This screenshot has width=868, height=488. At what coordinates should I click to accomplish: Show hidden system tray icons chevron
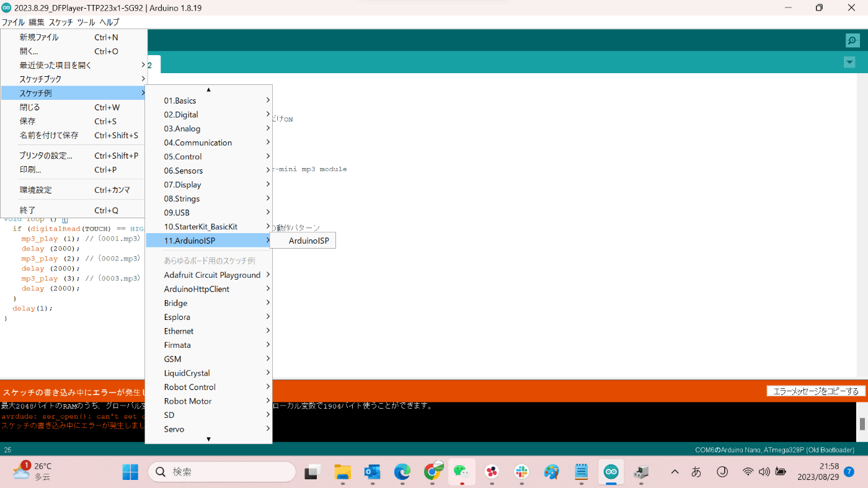(675, 472)
